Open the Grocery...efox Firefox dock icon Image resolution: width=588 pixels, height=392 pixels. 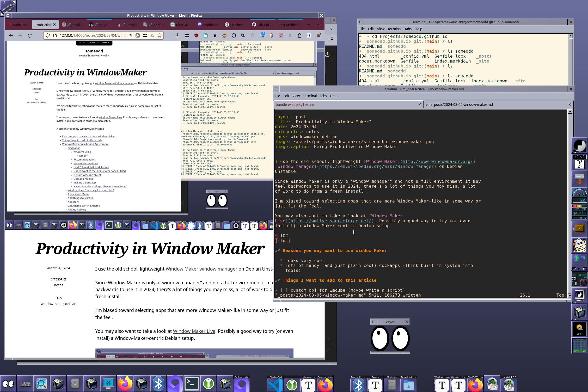[325, 384]
